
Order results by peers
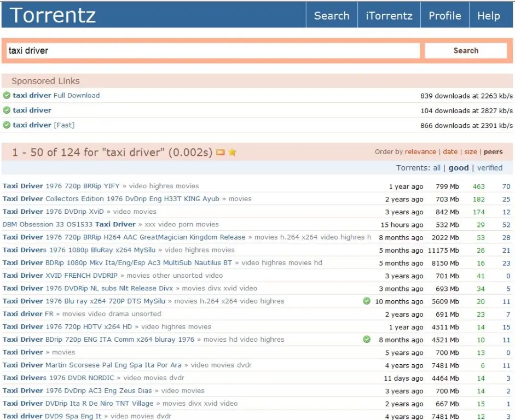point(493,151)
